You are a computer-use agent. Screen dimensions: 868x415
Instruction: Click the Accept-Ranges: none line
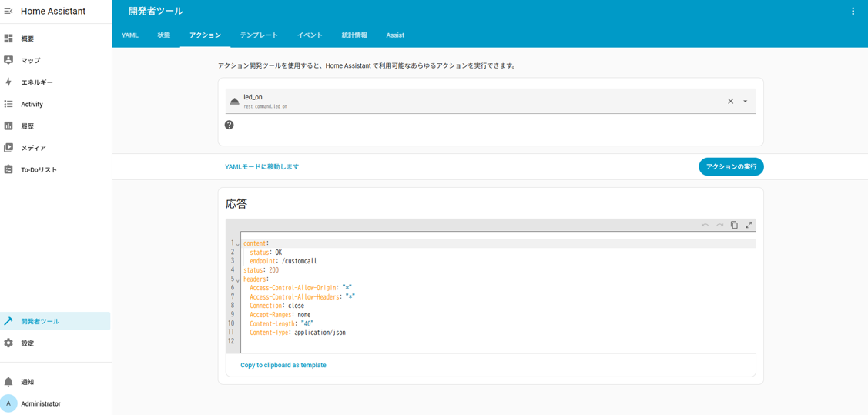point(280,315)
